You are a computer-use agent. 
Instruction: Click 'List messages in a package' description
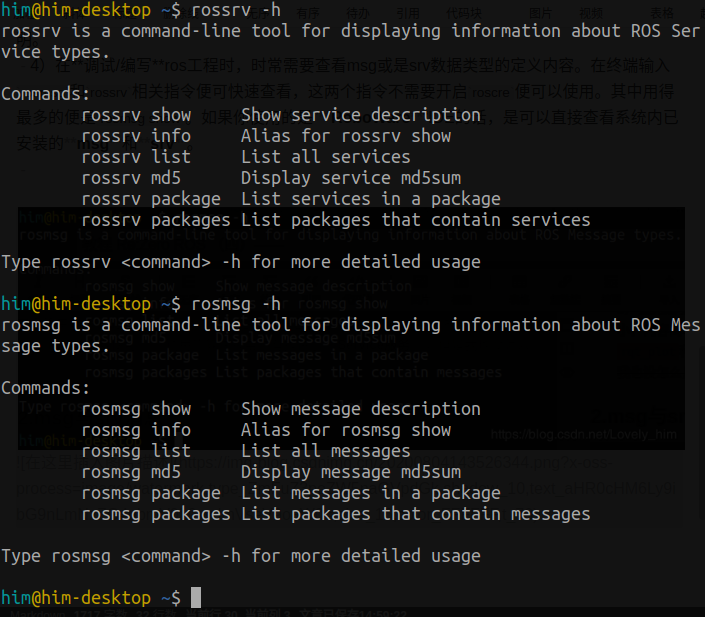[x=371, y=493]
